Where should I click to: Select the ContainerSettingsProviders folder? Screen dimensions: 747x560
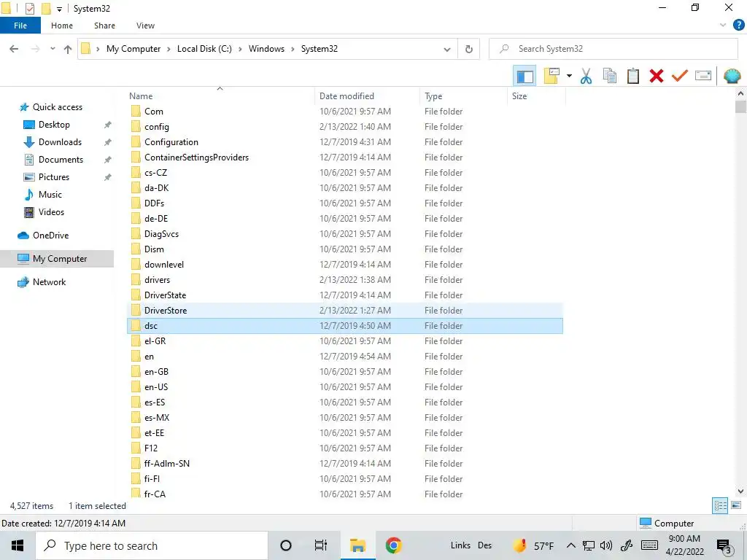click(196, 157)
